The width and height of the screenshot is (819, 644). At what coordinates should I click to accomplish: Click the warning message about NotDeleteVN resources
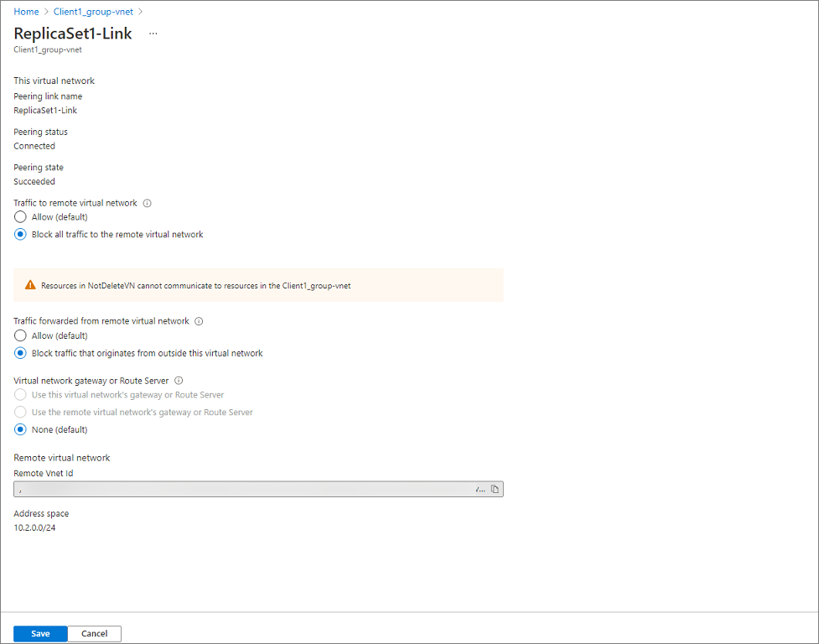pos(195,286)
